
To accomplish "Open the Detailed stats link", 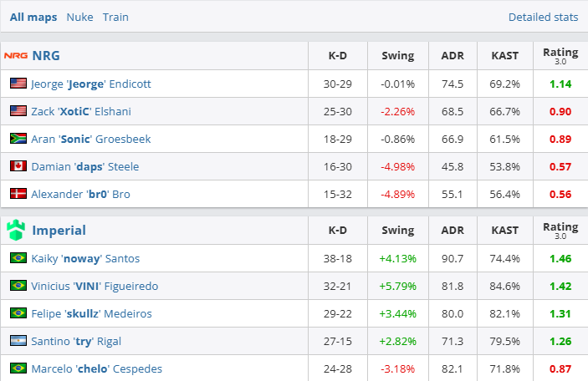I will coord(543,17).
